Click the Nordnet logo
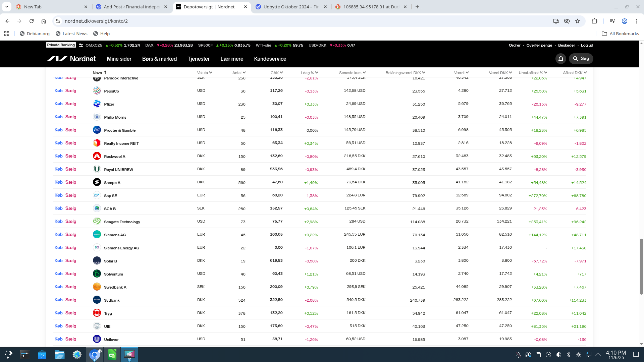The image size is (644, 362). click(71, 59)
